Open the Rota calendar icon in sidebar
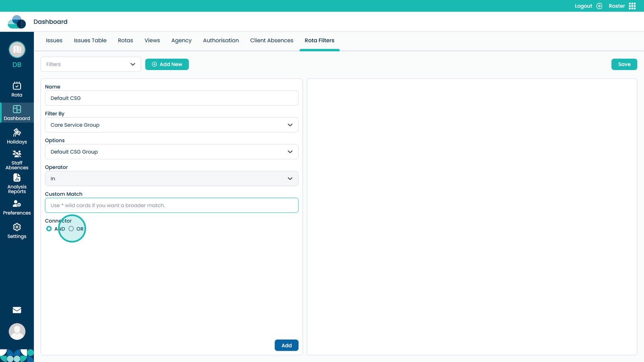 click(17, 86)
